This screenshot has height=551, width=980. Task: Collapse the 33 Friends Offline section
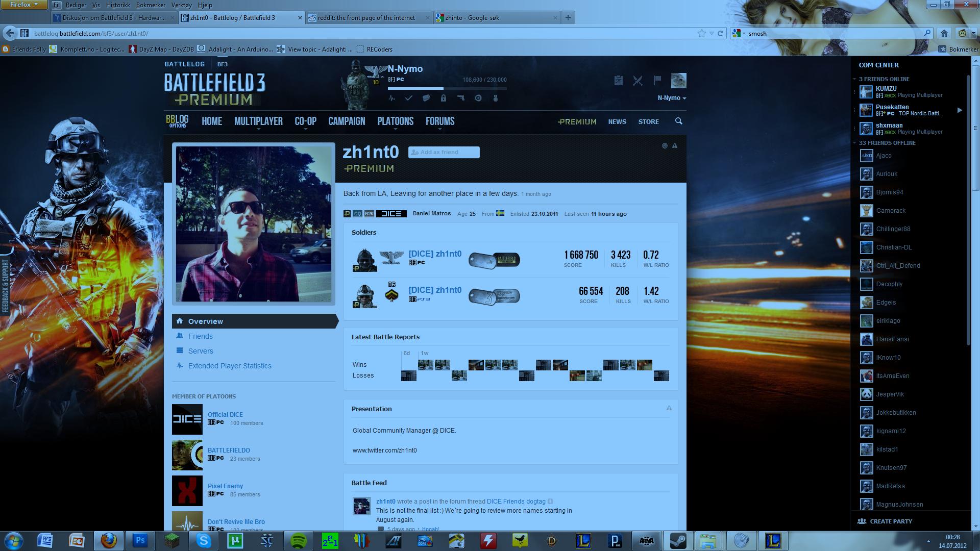coord(854,143)
